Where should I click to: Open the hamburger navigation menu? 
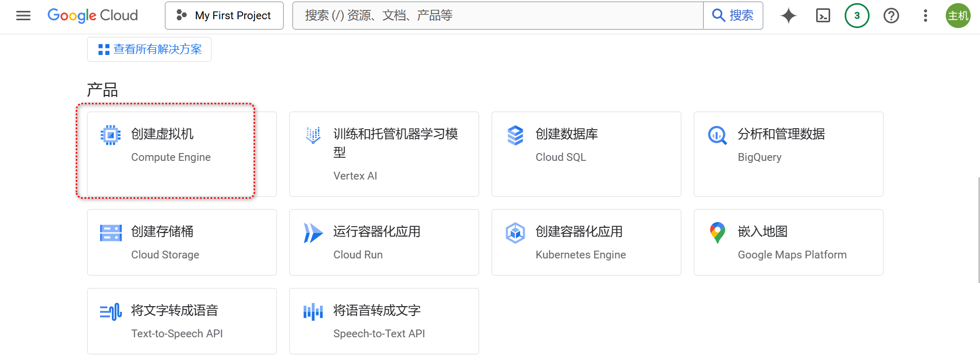(23, 16)
